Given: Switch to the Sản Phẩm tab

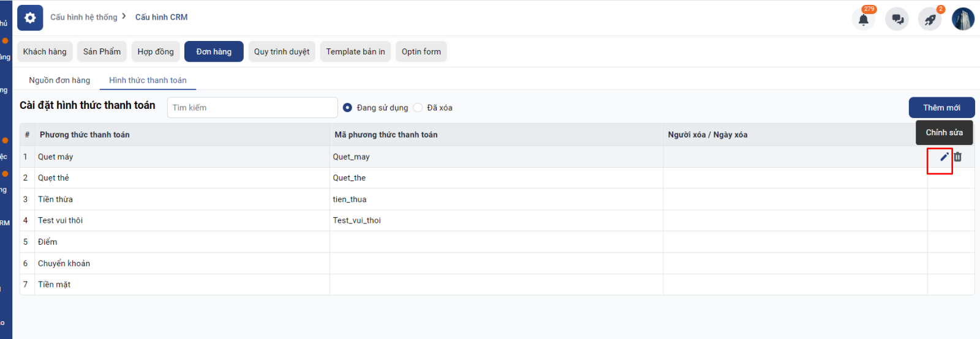Looking at the screenshot, I should [x=102, y=51].
